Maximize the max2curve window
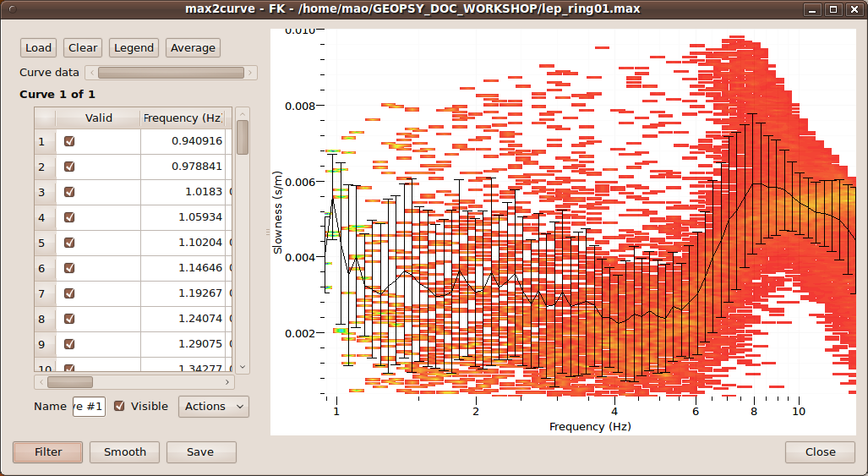This screenshot has width=868, height=476. click(x=833, y=9)
